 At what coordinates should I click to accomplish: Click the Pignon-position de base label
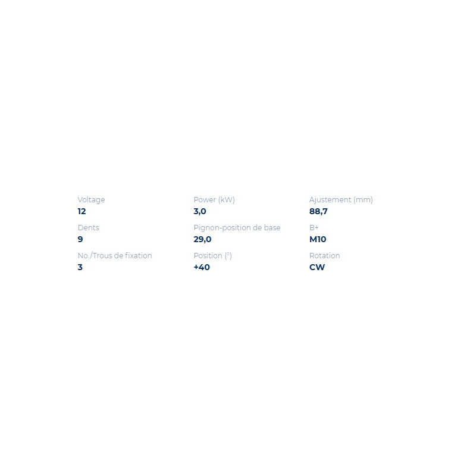point(237,228)
